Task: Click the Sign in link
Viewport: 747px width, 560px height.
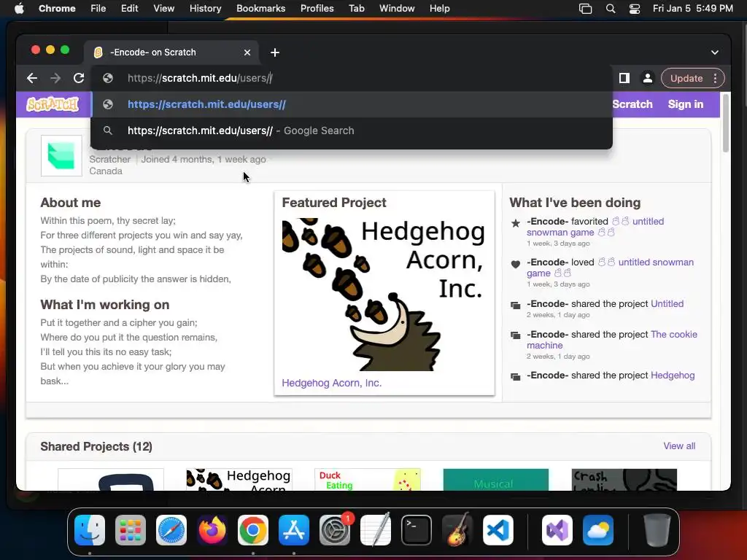Action: (x=686, y=104)
